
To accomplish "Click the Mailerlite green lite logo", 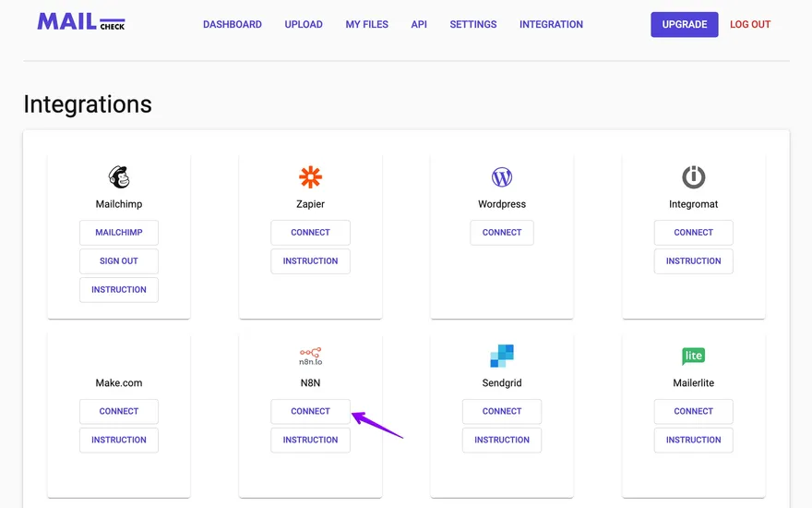I will point(693,356).
